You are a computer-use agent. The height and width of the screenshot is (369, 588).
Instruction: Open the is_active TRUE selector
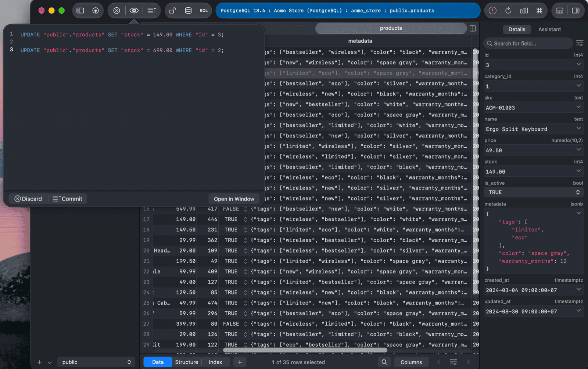(x=534, y=192)
